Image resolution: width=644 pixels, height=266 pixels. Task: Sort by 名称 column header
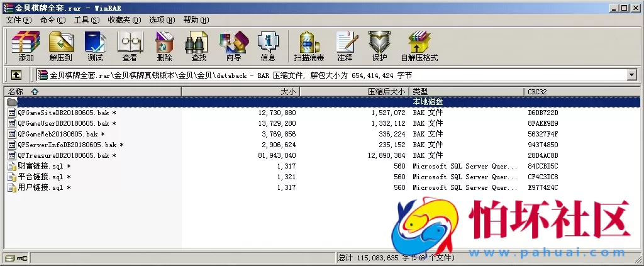pos(92,92)
